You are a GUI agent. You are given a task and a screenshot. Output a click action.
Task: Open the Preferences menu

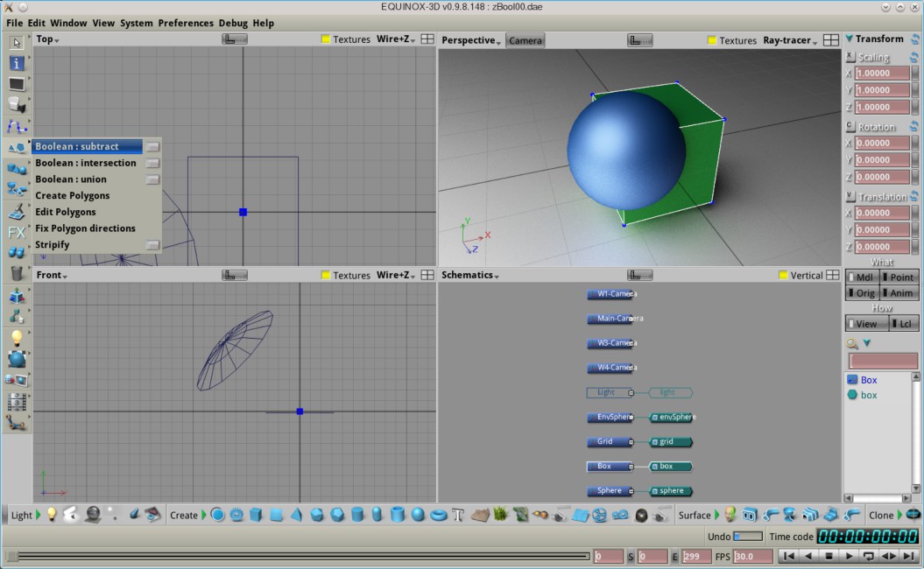click(x=186, y=23)
